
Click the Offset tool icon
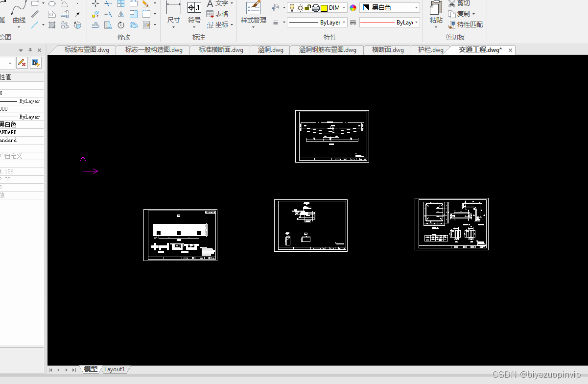(x=95, y=25)
